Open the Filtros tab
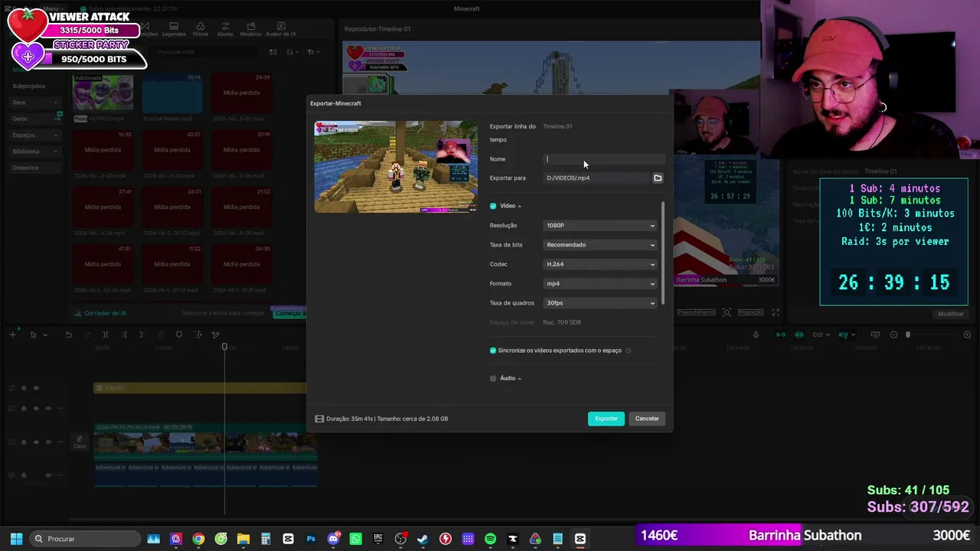Screen dimensions: 980x551 [201, 30]
